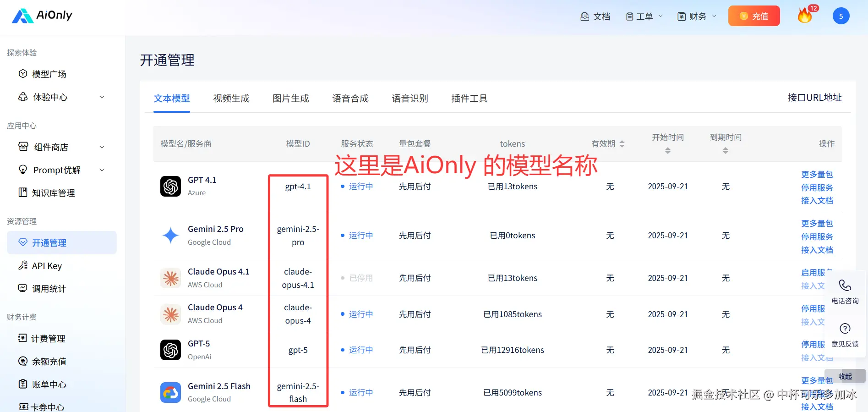
Task: Sort by 到期时间 column arrows
Action: click(x=726, y=150)
